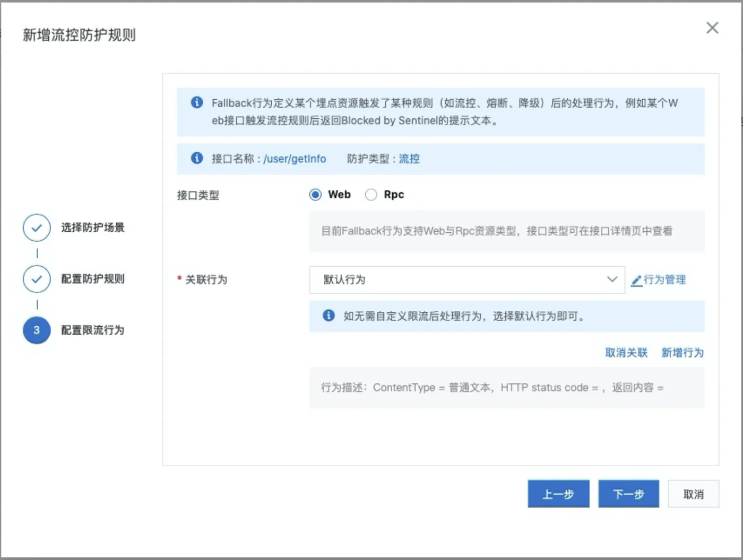
Task: Click the 取消关联 link
Action: (x=626, y=353)
